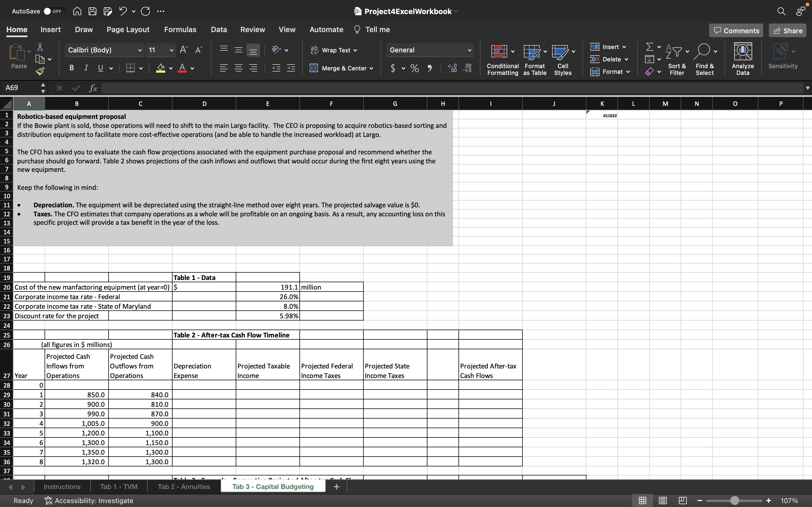Image resolution: width=812 pixels, height=507 pixels.
Task: Expand the General number format dropdown
Action: pos(469,50)
